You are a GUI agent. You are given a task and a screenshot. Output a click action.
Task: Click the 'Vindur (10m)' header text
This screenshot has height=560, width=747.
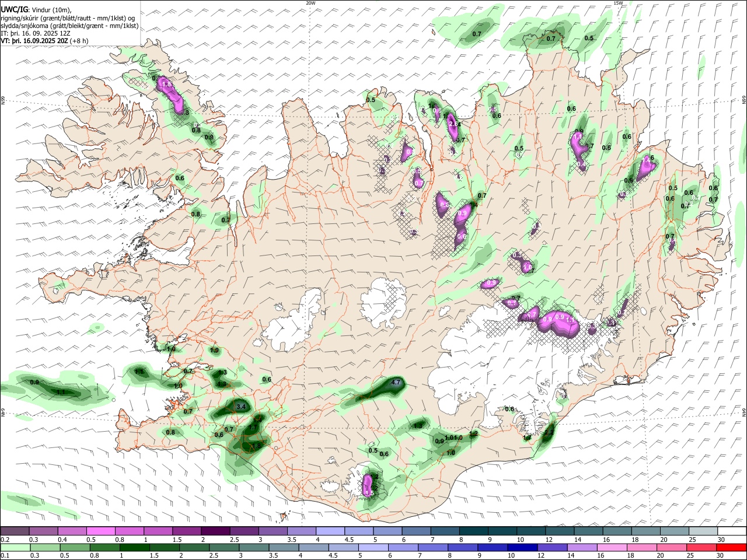coord(51,10)
